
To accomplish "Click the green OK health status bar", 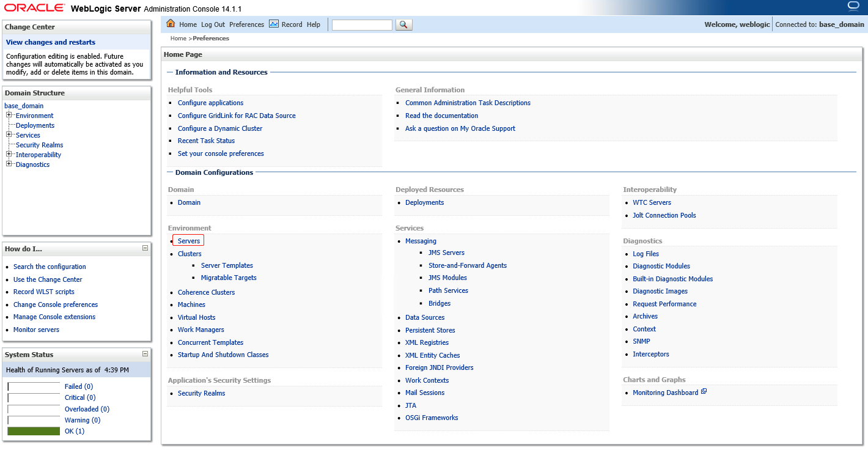I will pos(34,431).
